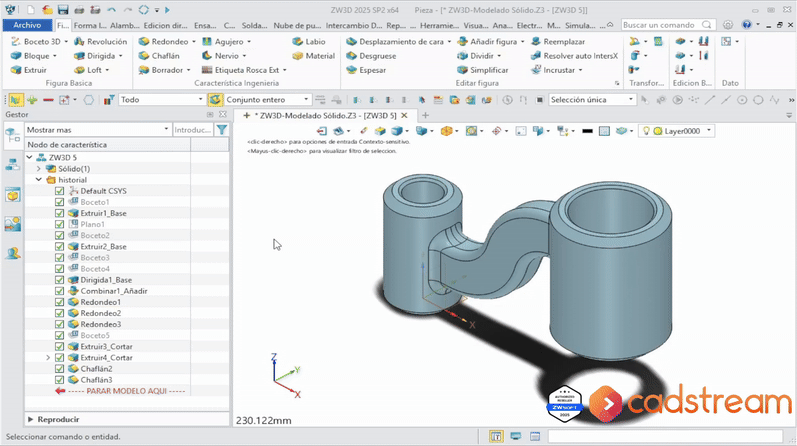Open the Layer0000 dropdown
The width and height of the screenshot is (797, 446).
709,131
